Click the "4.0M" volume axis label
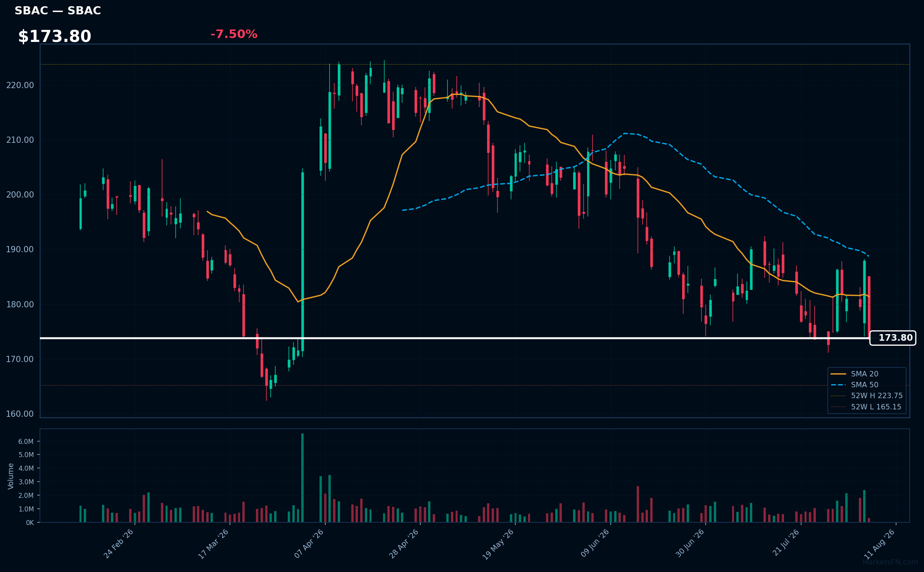 [x=26, y=468]
